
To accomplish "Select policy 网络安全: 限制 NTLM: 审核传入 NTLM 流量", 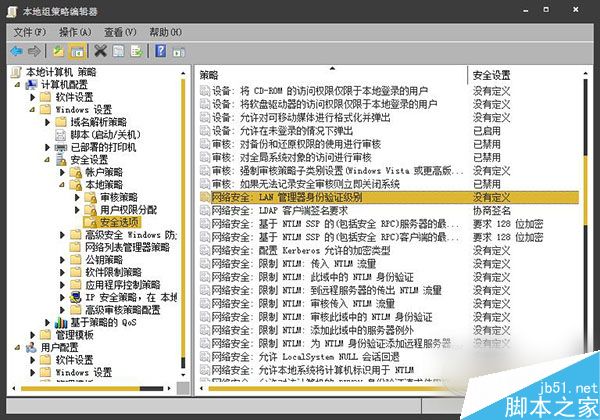I will pos(303,304).
